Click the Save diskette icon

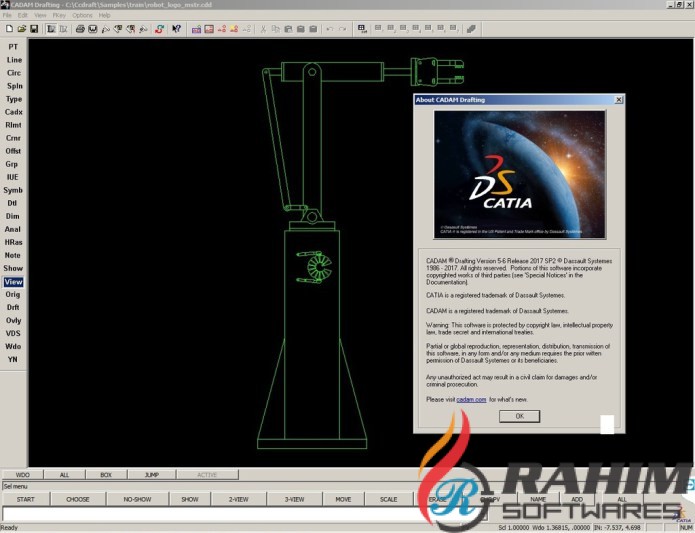[34, 28]
